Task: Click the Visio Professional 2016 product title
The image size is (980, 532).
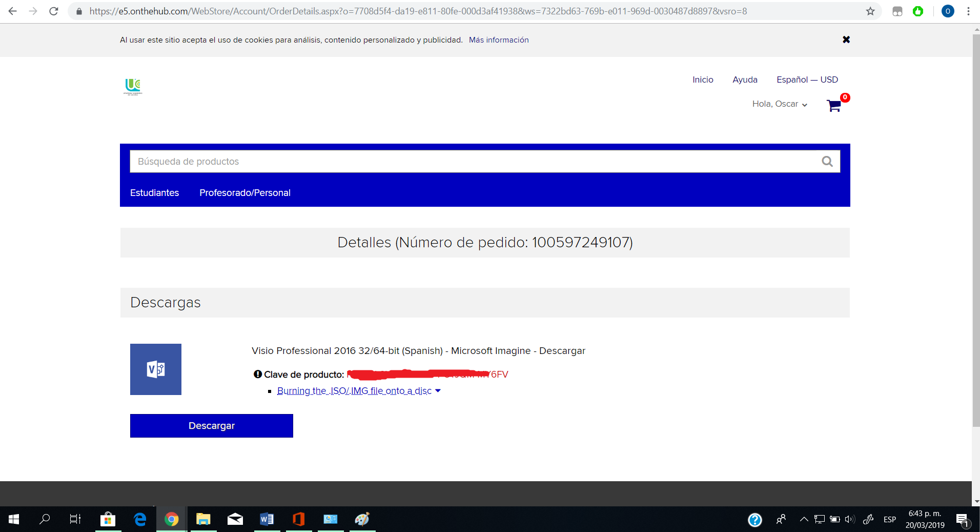Action: [418, 351]
